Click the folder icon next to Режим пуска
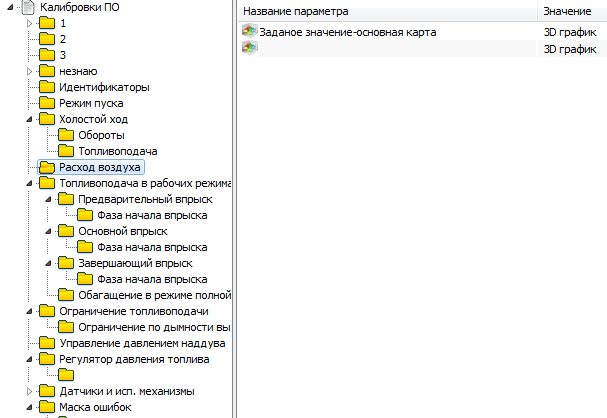 click(47, 103)
